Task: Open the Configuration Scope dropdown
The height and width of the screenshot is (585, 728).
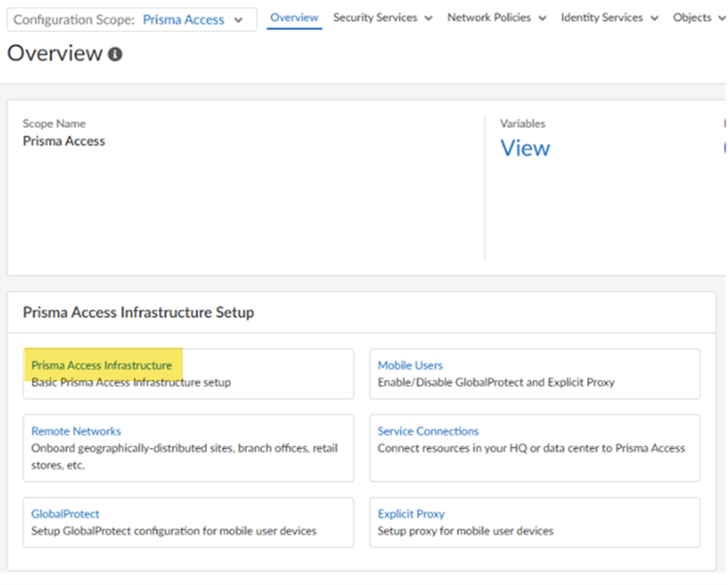Action: (x=132, y=19)
